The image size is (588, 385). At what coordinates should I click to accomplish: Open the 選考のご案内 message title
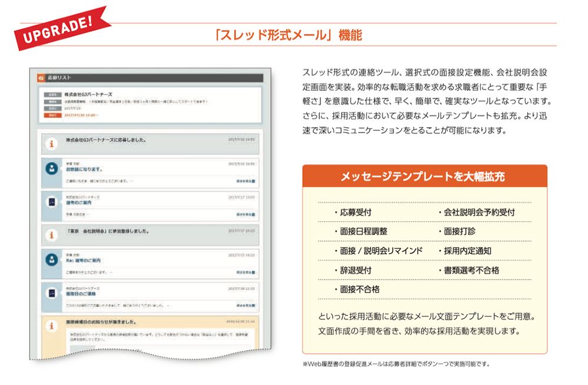point(81,202)
